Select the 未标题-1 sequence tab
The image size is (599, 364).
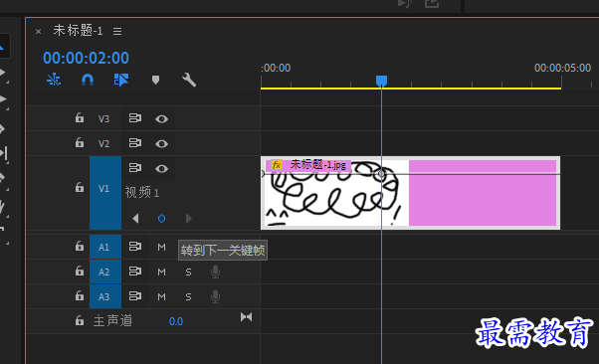point(78,30)
